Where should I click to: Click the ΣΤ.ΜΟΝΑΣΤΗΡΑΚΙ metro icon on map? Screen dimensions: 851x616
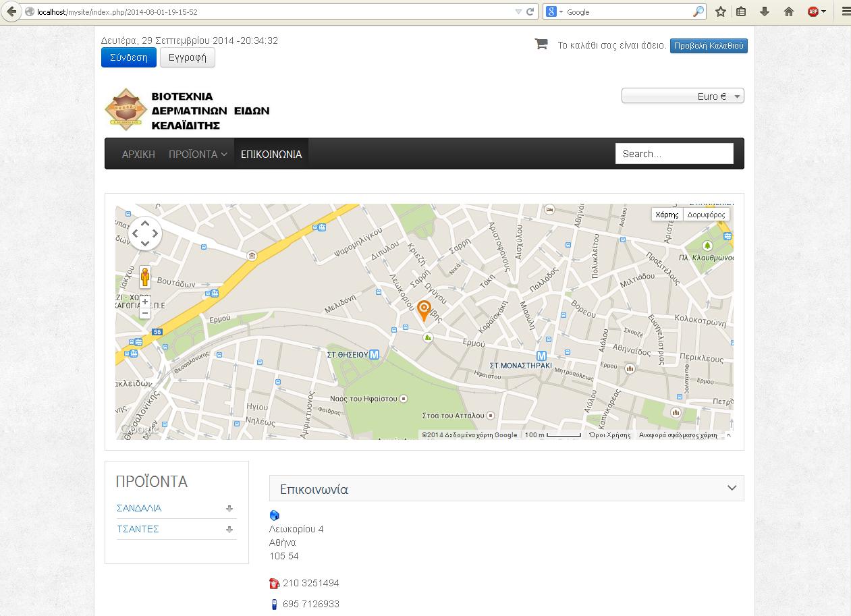541,356
